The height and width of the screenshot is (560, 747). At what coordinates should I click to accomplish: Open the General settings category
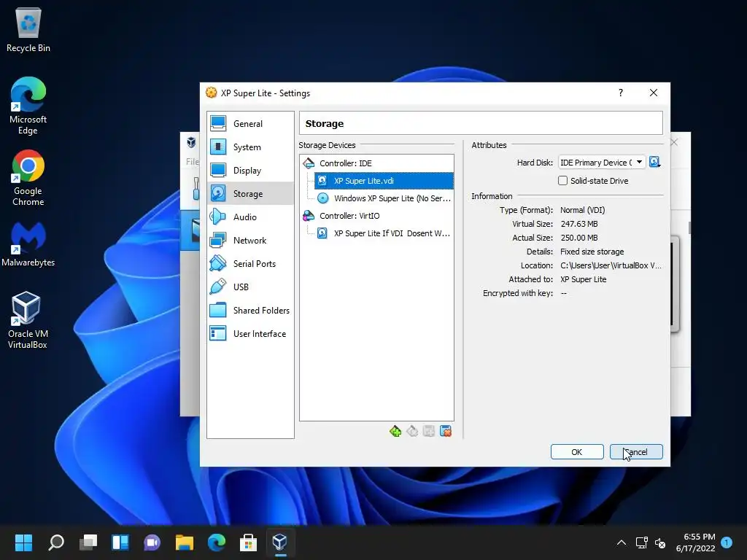pyautogui.click(x=250, y=124)
